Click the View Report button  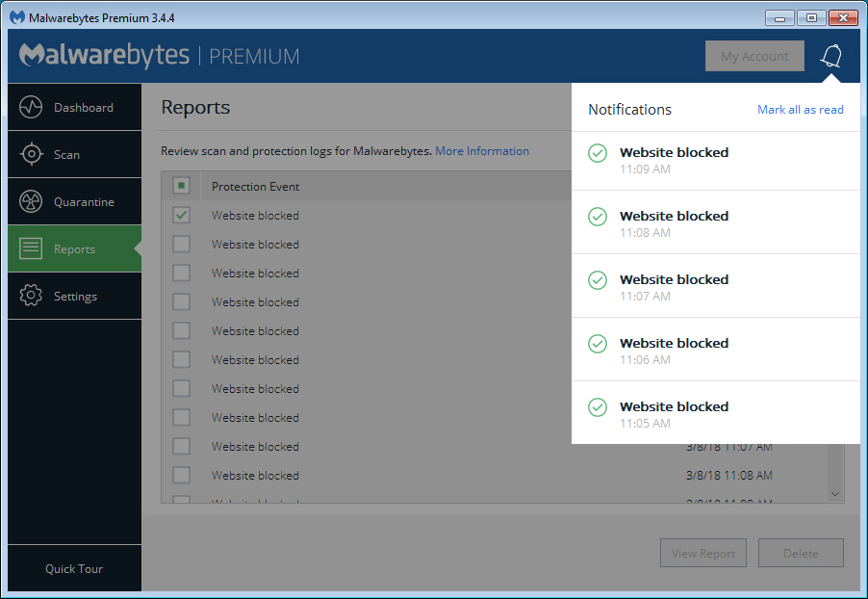[703, 553]
